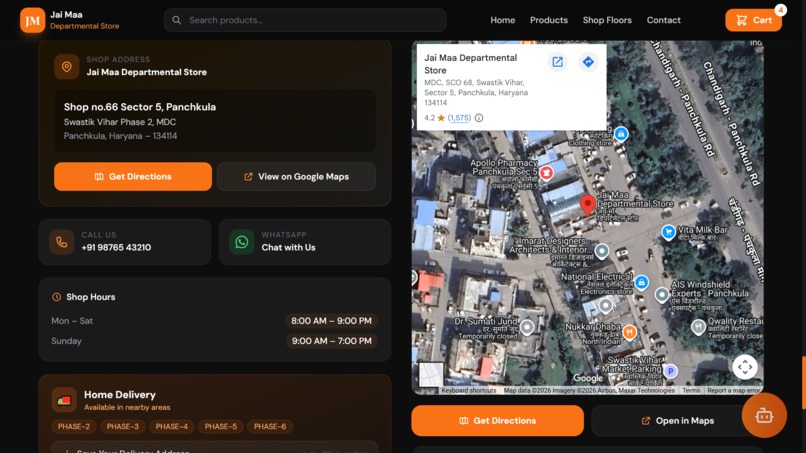
Task: Open the 1,575 reviews link
Action: pyautogui.click(x=459, y=118)
